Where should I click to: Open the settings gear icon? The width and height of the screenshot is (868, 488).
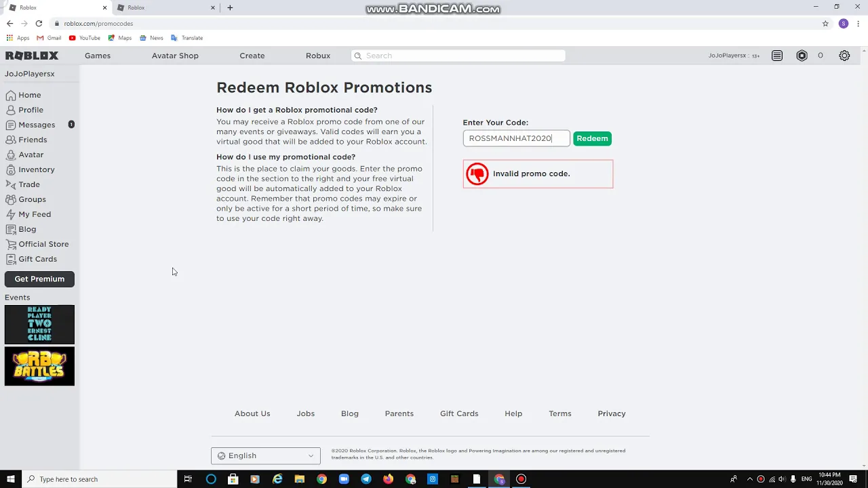[844, 56]
